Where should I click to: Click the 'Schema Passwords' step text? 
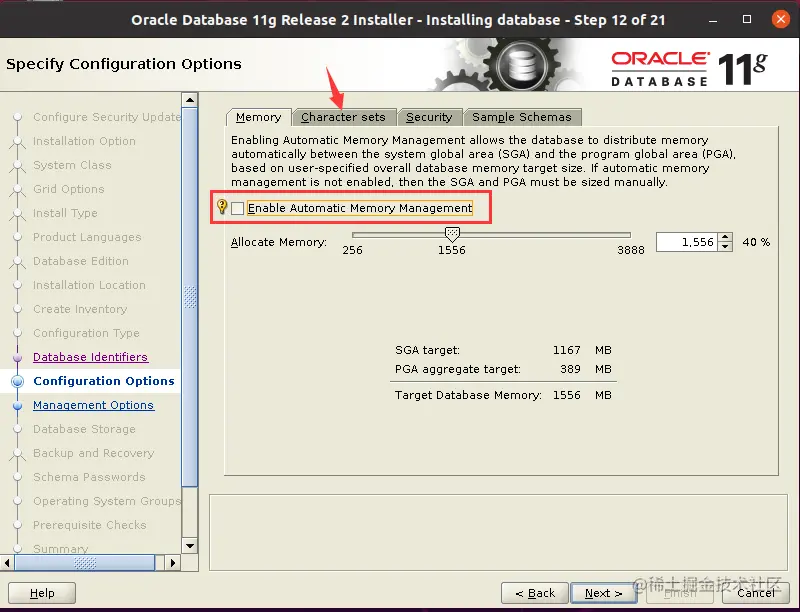pos(89,477)
